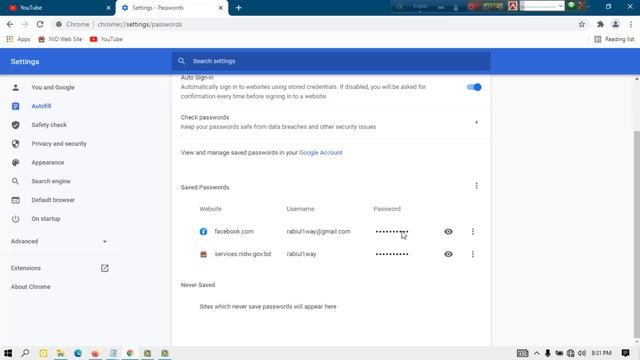This screenshot has height=360, width=640.
Task: Click the address bar URL
Action: point(140,24)
